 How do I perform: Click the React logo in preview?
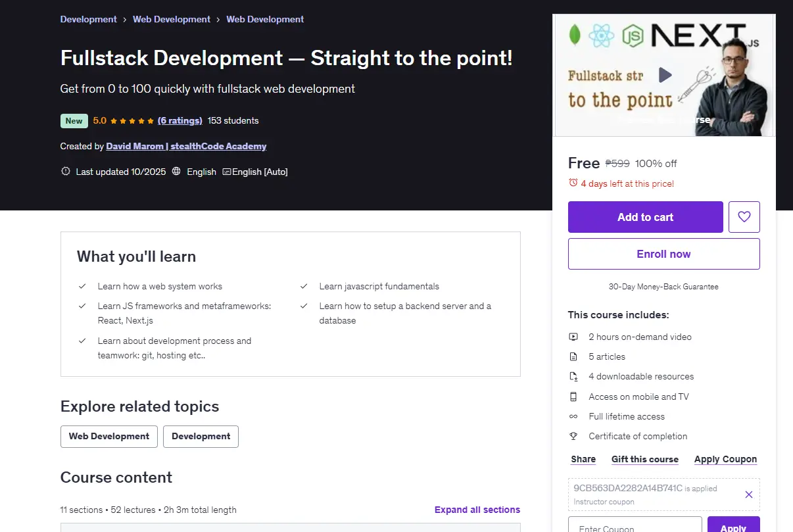click(601, 36)
